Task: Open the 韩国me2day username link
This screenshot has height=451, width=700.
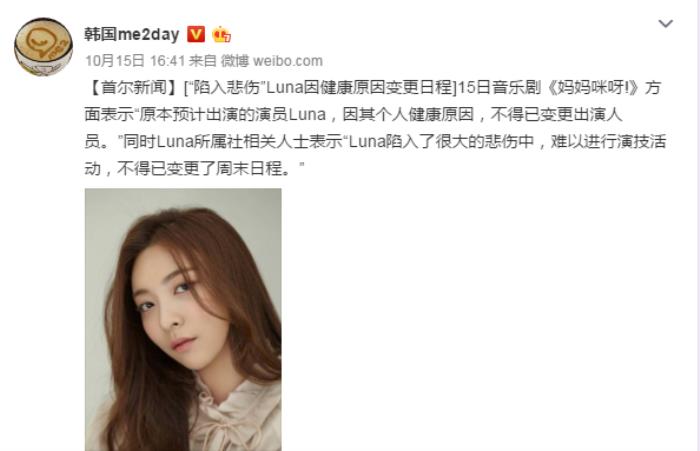Action: 132,34
